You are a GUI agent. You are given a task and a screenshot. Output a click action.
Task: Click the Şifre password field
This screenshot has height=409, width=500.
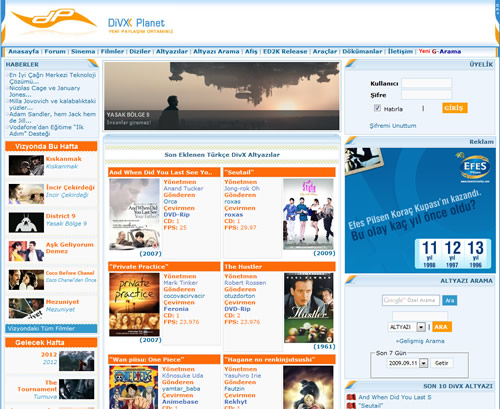pos(427,95)
